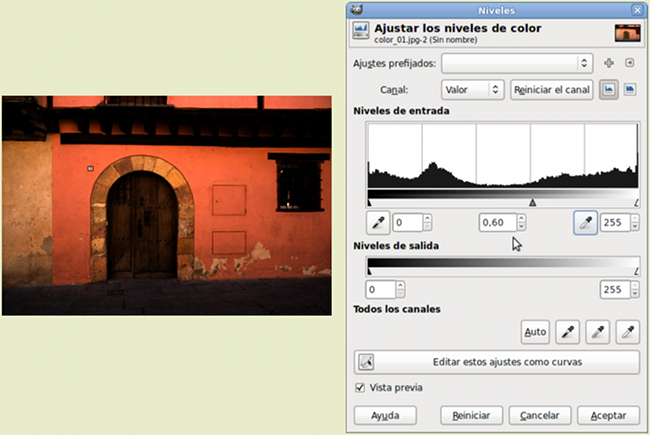
Task: Click the input low value field 0
Action: 407,223
